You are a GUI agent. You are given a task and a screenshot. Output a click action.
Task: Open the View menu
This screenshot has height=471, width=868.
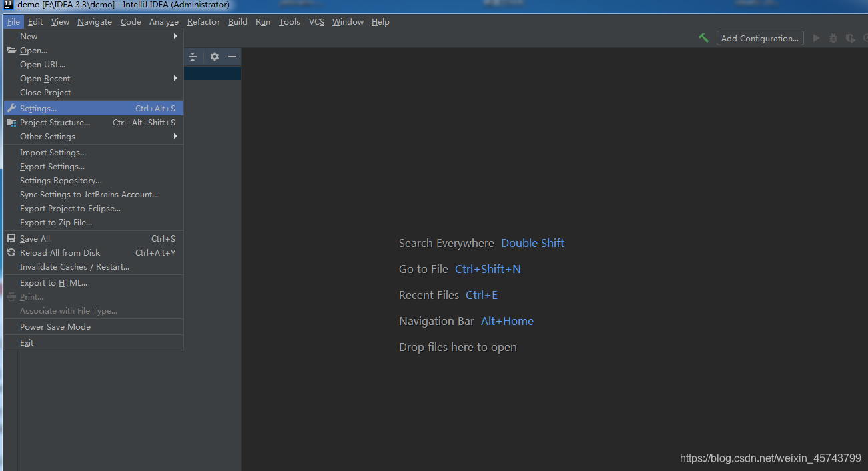point(60,22)
